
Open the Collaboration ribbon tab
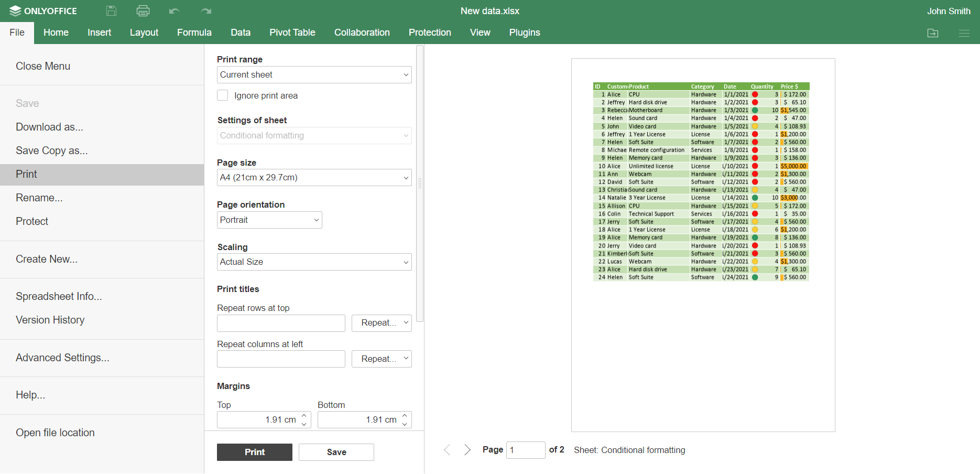point(362,33)
